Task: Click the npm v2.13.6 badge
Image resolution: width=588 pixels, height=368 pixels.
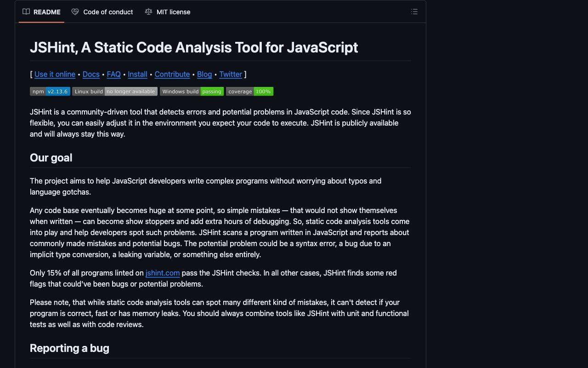Action: 50,92
